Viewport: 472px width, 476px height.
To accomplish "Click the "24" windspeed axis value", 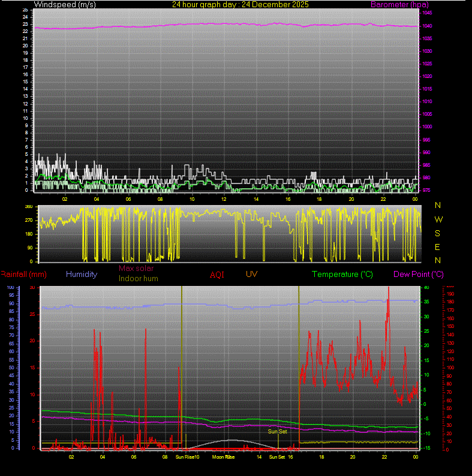I will (x=25, y=17).
